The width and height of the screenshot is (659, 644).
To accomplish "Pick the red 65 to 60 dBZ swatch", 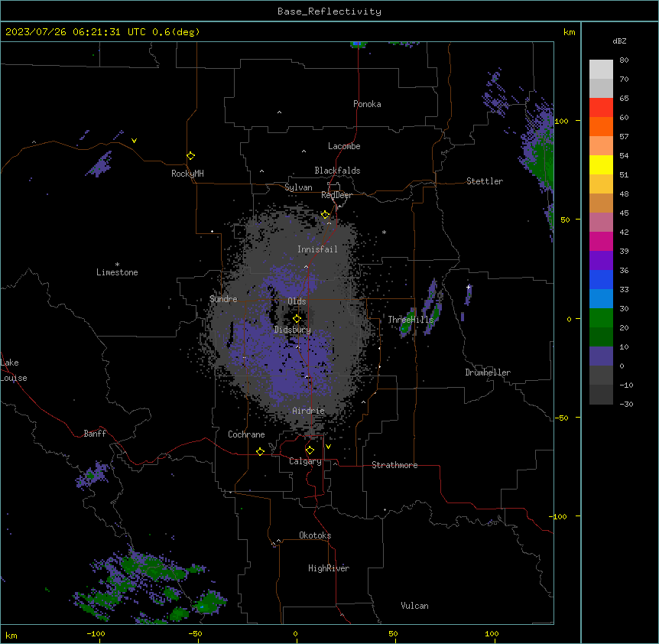I will (601, 108).
